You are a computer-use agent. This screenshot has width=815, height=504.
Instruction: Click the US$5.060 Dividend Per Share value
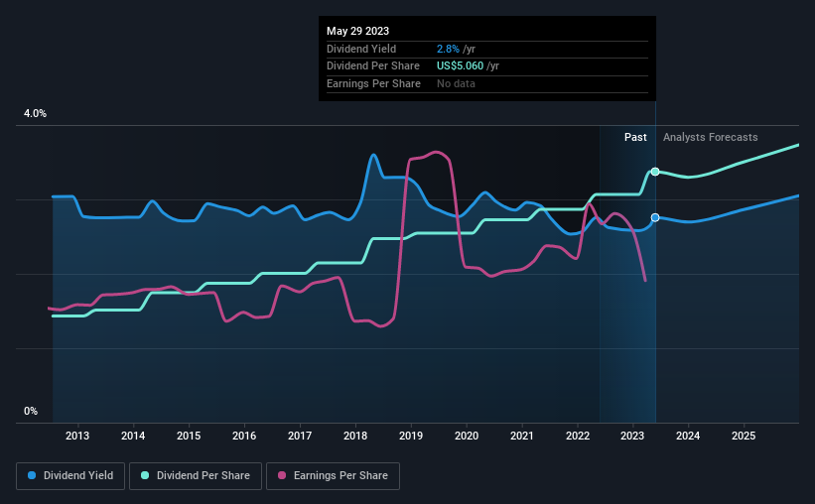point(460,66)
